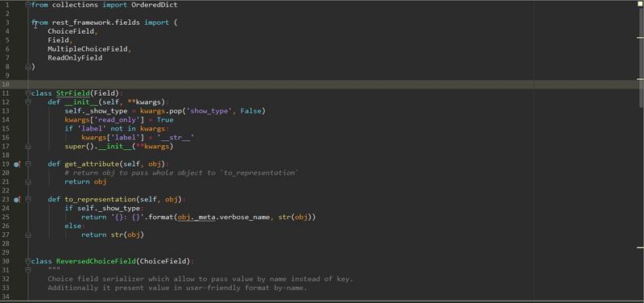Click the override gutter icon beside get_attribute

pyautogui.click(x=17, y=164)
